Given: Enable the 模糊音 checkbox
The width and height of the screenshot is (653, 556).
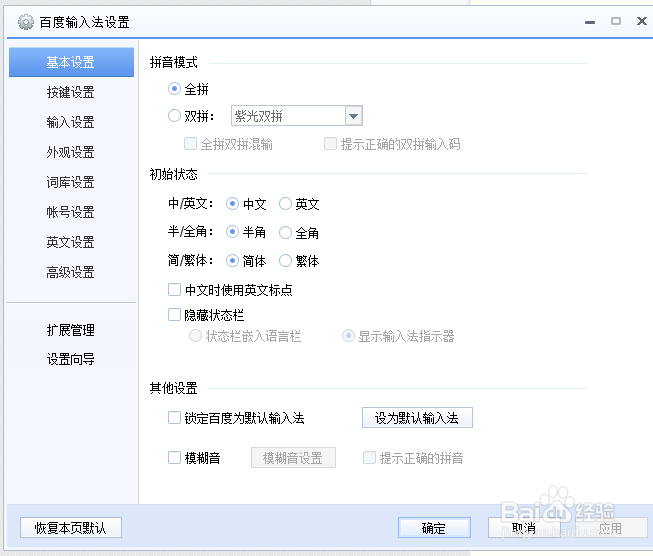Looking at the screenshot, I should tap(174, 457).
